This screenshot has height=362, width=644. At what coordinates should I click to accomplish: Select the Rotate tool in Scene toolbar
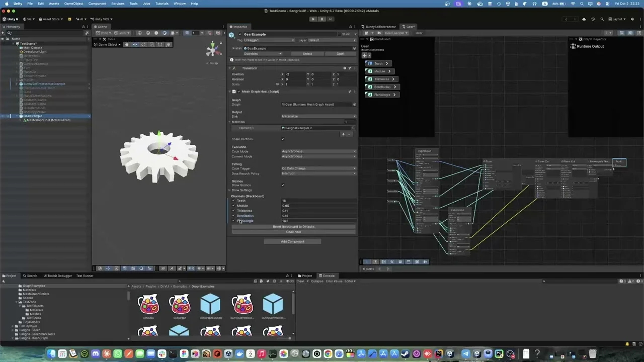143,44
